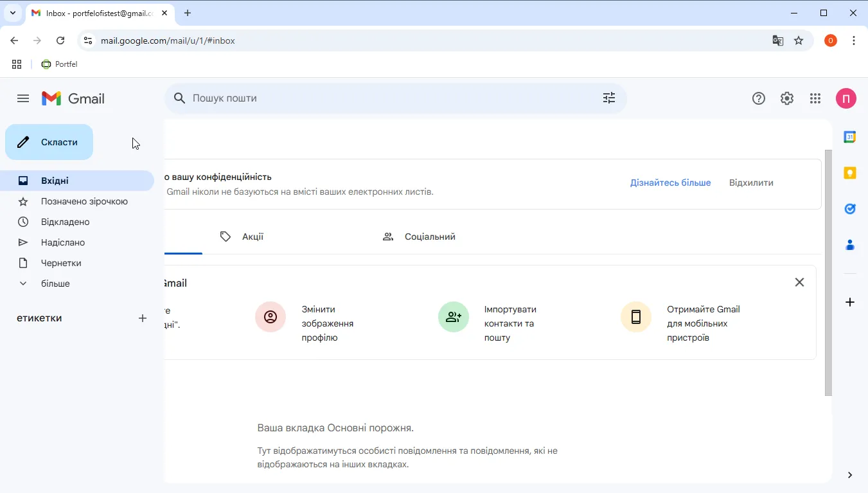Open the Google apps grid
Image resolution: width=868 pixels, height=493 pixels.
815,98
